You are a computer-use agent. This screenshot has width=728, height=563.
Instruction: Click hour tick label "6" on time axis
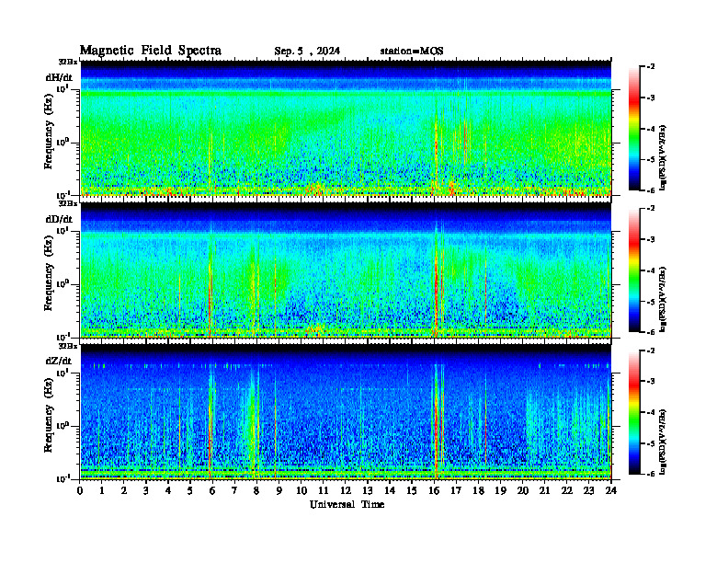pyautogui.click(x=212, y=490)
